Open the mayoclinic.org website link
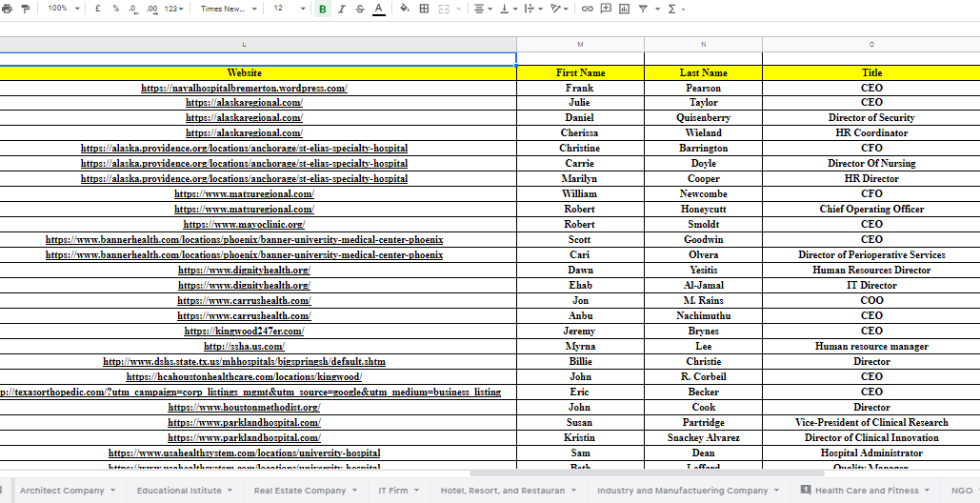The width and height of the screenshot is (980, 503). (244, 225)
